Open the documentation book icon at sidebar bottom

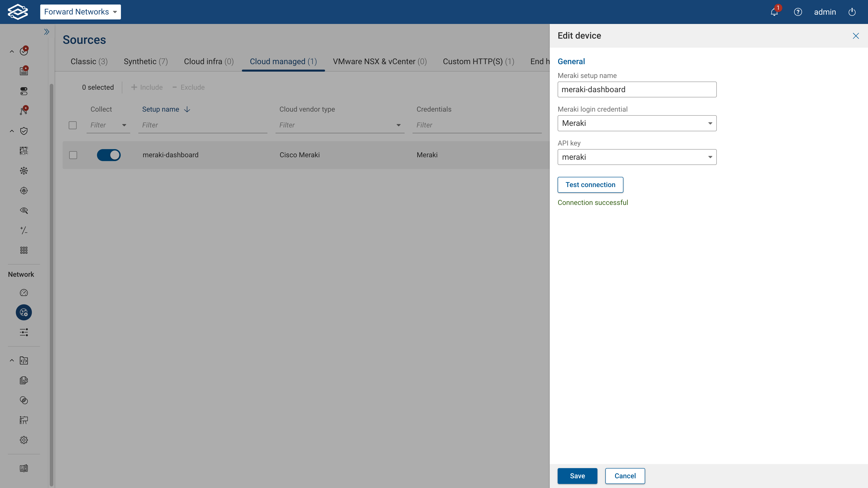coord(24,468)
